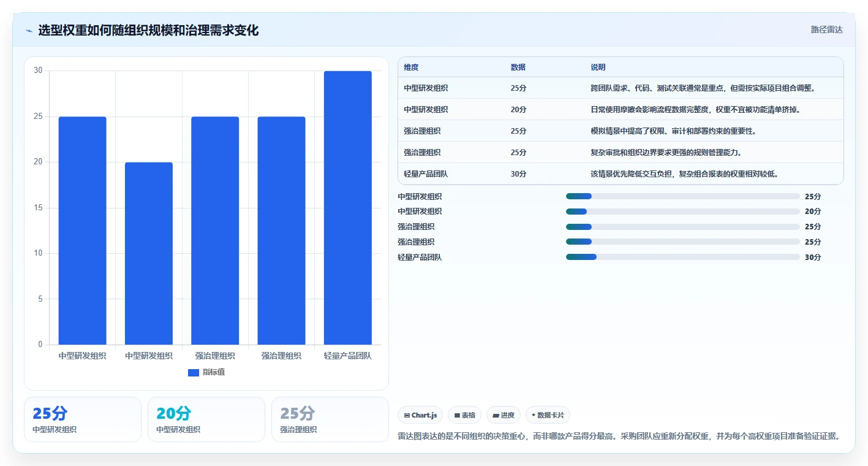868x466 pixels.
Task: Select the 进度 tag
Action: (x=504, y=415)
